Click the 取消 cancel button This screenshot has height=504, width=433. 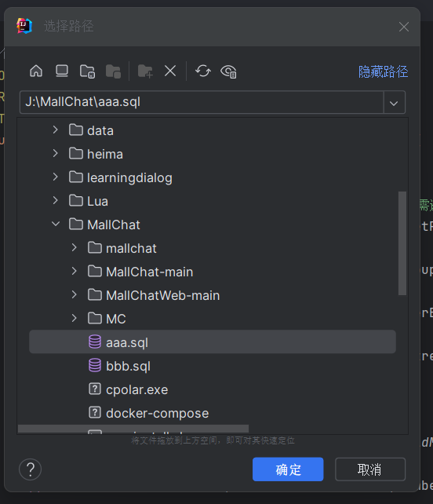coord(370,469)
